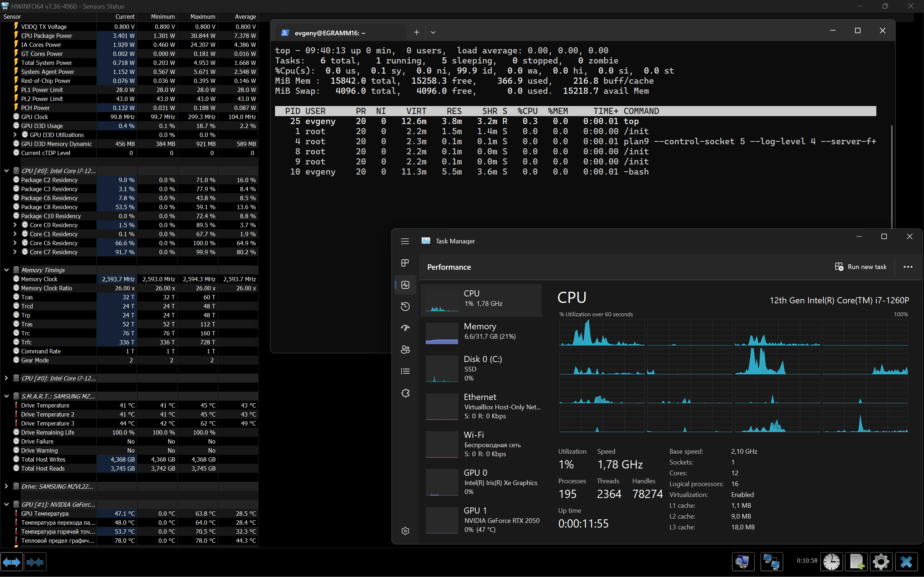Expand the GPU D3D Utilizations sensor group
Screen dimensions: 924x577
(x=14, y=134)
